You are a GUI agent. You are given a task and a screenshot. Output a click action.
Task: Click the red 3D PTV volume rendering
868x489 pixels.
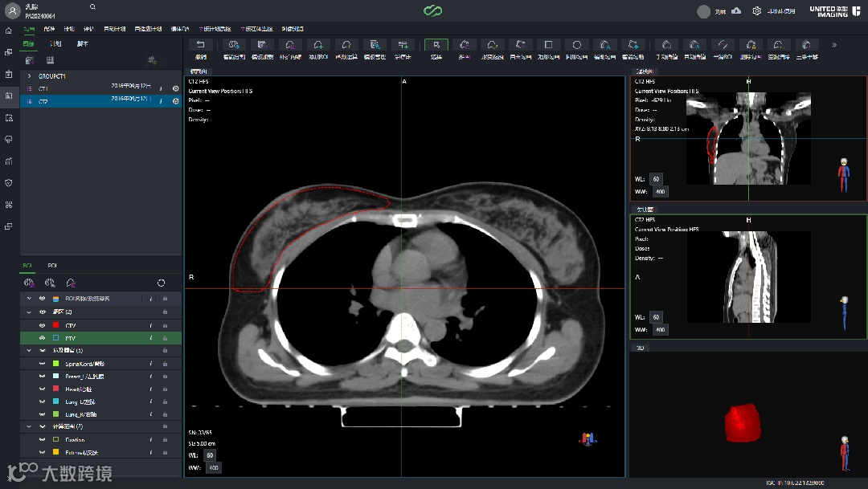743,423
